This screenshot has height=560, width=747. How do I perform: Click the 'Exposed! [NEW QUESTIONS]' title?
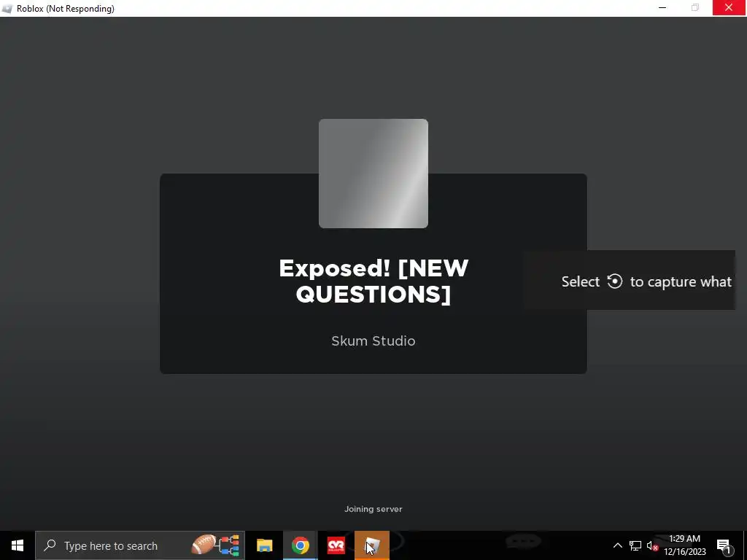(373, 281)
